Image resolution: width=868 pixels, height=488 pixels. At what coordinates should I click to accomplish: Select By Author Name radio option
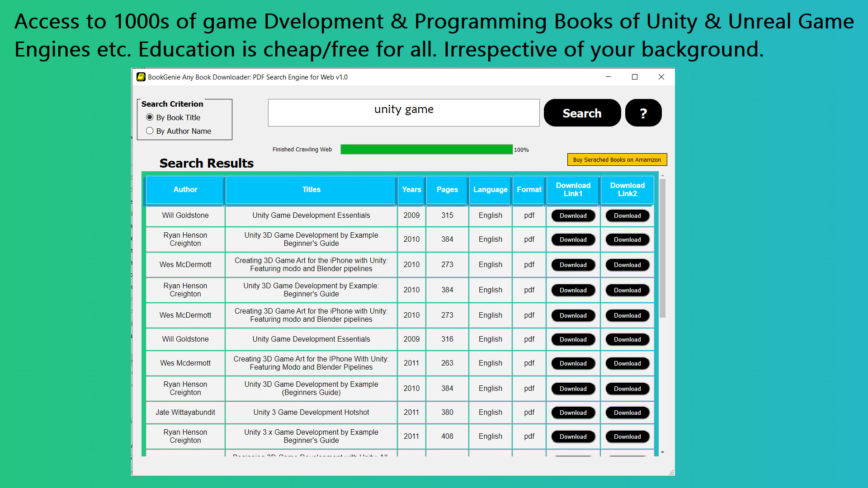click(x=150, y=131)
